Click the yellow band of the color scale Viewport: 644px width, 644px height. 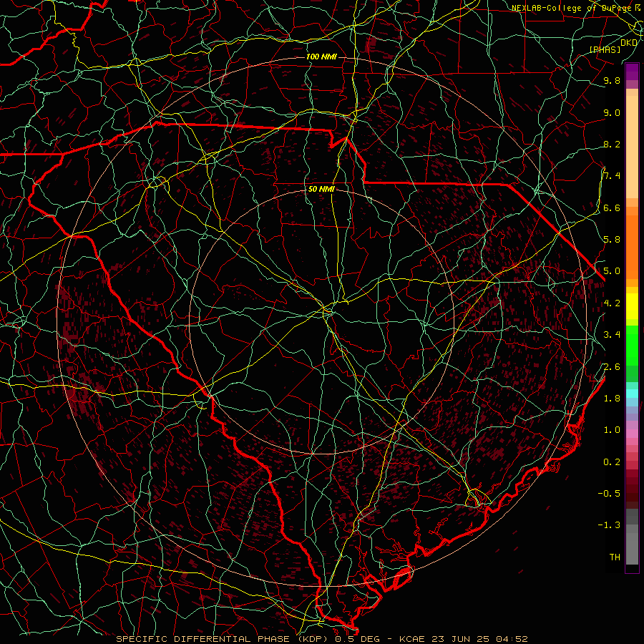click(632, 306)
